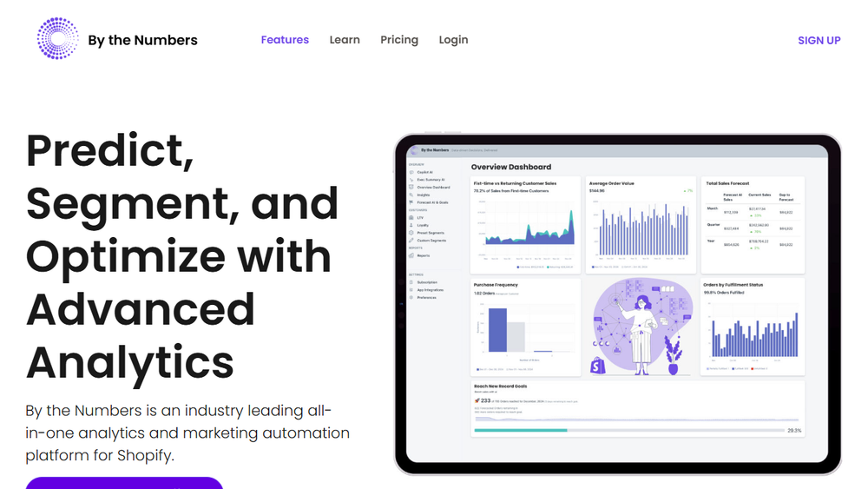Open the Learn nav item

click(345, 40)
